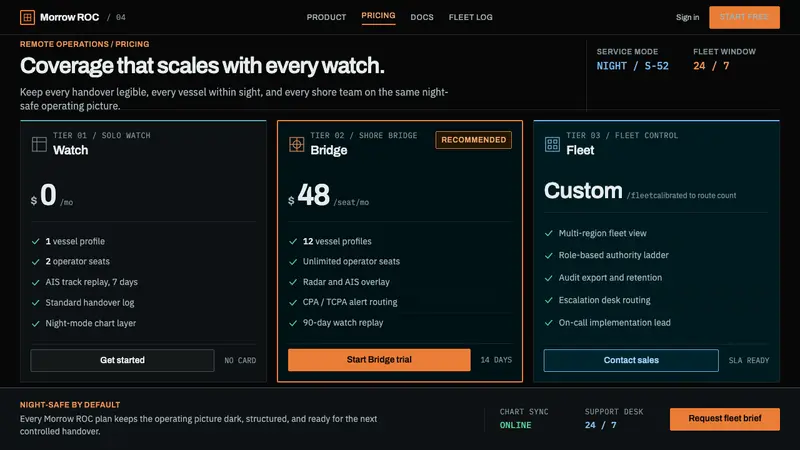The image size is (800, 450).
Task: Click checkmark beside 'AIS track replay, 7 days'
Action: (x=36, y=282)
